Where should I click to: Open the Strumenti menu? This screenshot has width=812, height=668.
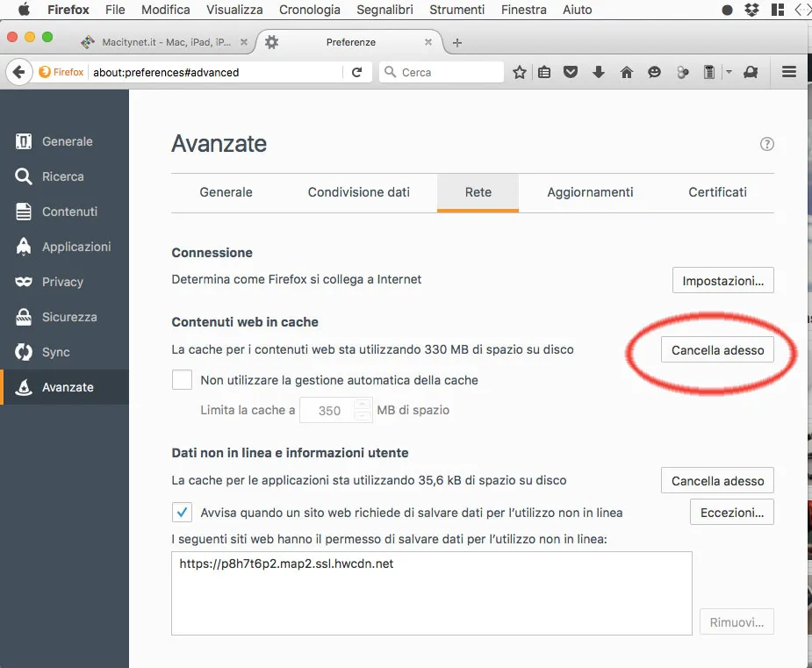click(x=456, y=10)
